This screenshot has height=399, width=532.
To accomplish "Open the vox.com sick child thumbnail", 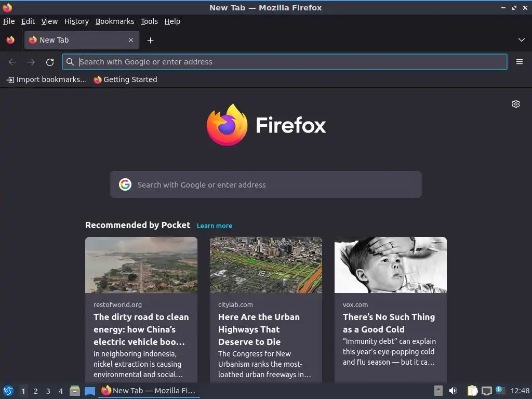I will (391, 264).
